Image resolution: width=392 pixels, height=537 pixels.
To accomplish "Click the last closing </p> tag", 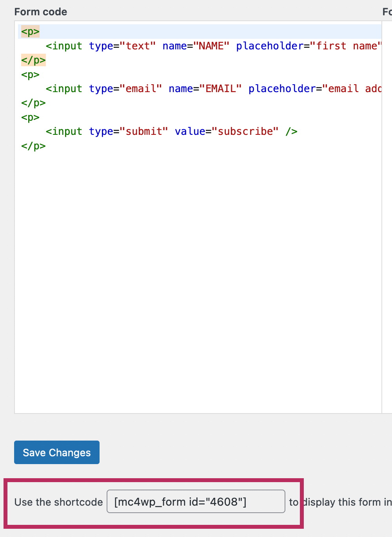I will [x=33, y=146].
